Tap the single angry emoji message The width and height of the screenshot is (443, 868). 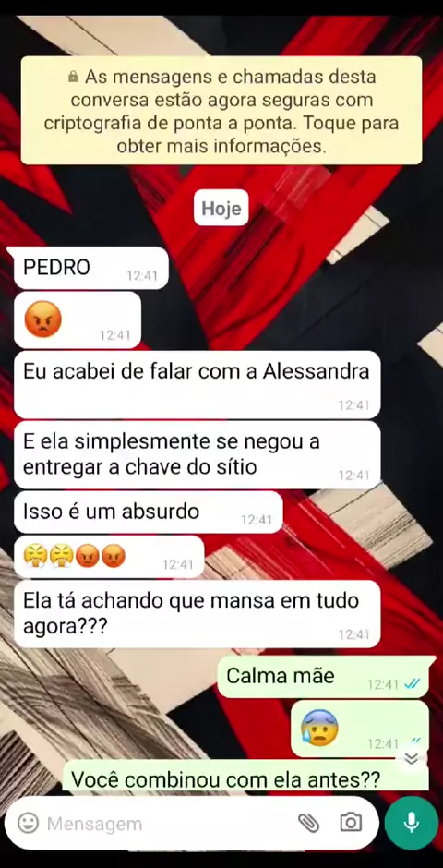click(x=78, y=320)
